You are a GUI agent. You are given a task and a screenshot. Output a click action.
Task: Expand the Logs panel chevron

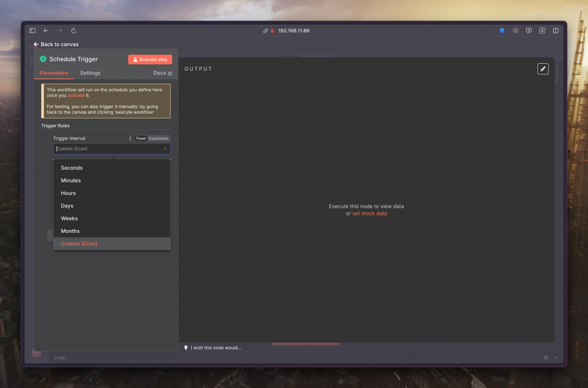pyautogui.click(x=556, y=358)
